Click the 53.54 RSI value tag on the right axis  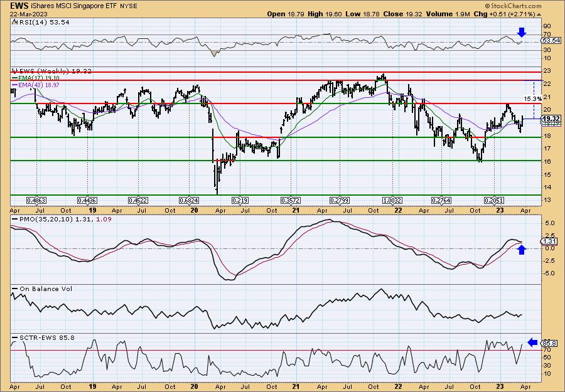pos(551,40)
